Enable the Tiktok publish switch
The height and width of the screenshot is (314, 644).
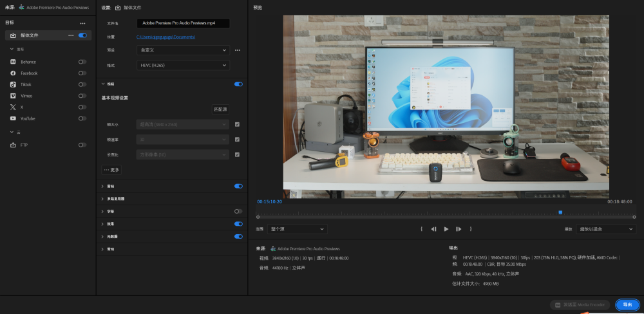(82, 84)
